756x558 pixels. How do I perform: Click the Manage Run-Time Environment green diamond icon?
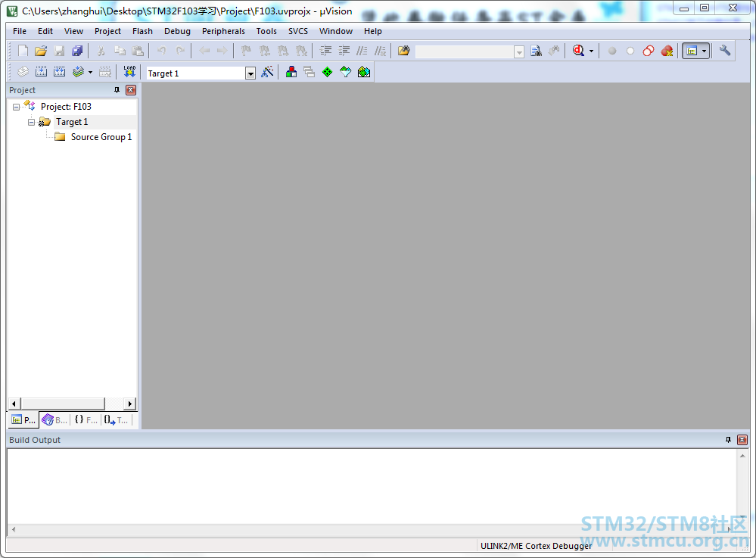pos(327,72)
